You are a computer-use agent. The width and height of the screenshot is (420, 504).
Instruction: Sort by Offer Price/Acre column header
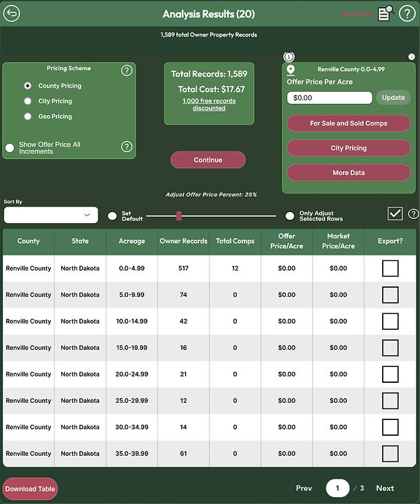pos(286,241)
